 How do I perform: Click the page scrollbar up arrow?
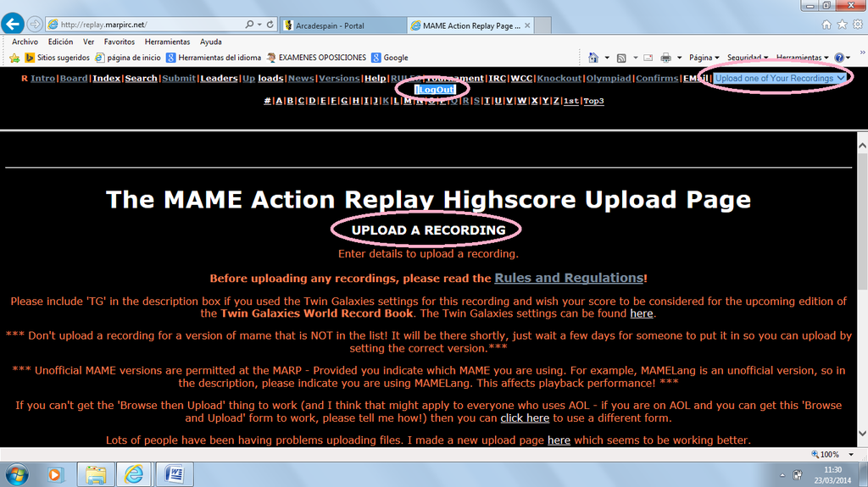(862, 146)
